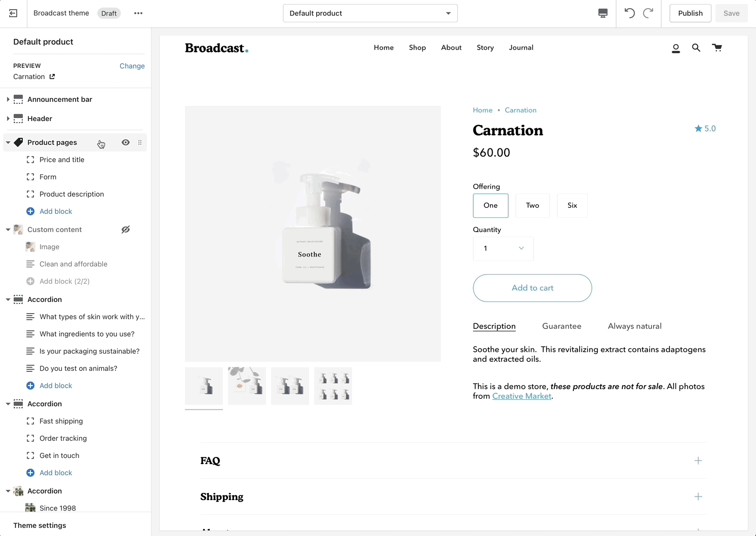The image size is (756, 536).
Task: Click the redo arrow icon
Action: [x=648, y=13]
